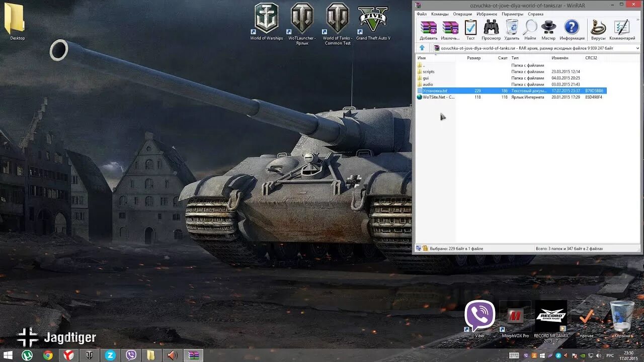Open Yandex browser from the taskbar
Image resolution: width=644 pixels, height=362 pixels.
point(69,355)
